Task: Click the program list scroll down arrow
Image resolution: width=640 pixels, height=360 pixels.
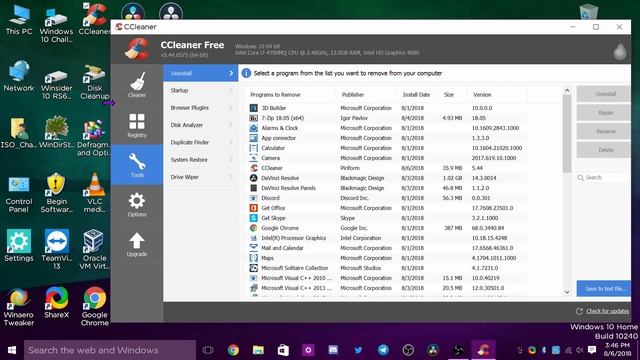Action: click(567, 292)
